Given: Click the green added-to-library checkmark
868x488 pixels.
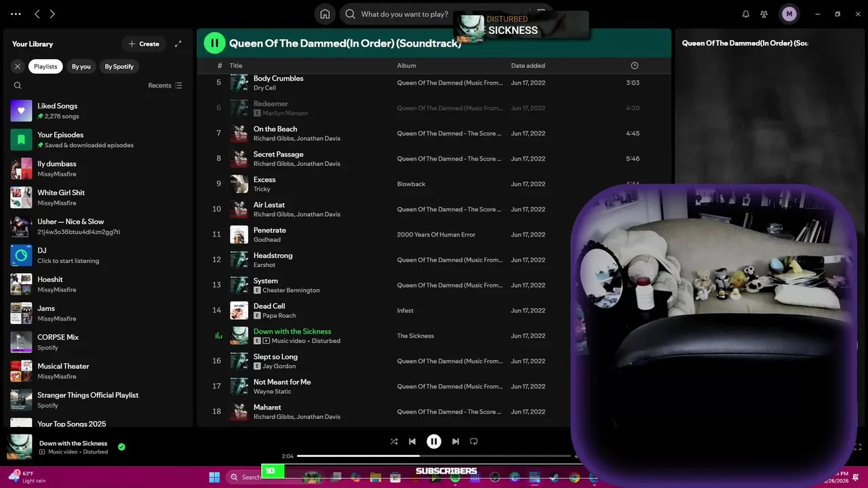Looking at the screenshot, I should tap(121, 447).
